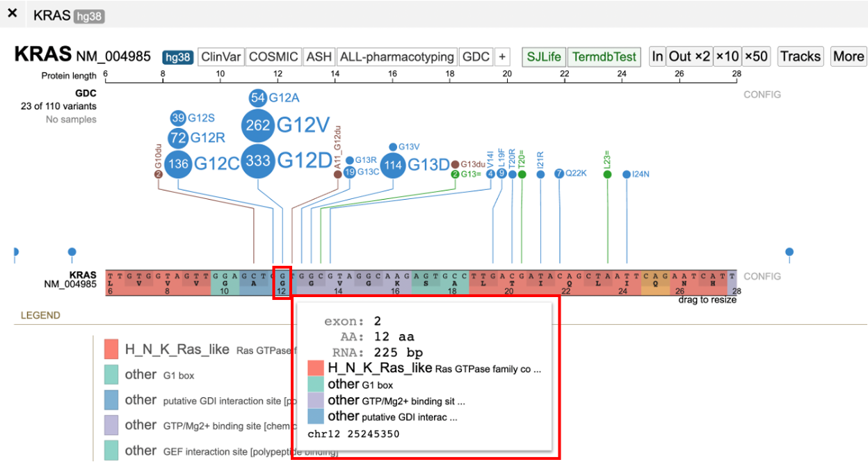Open CONFIG for the GDC track
Screen dimensions: 868x462
point(762,95)
